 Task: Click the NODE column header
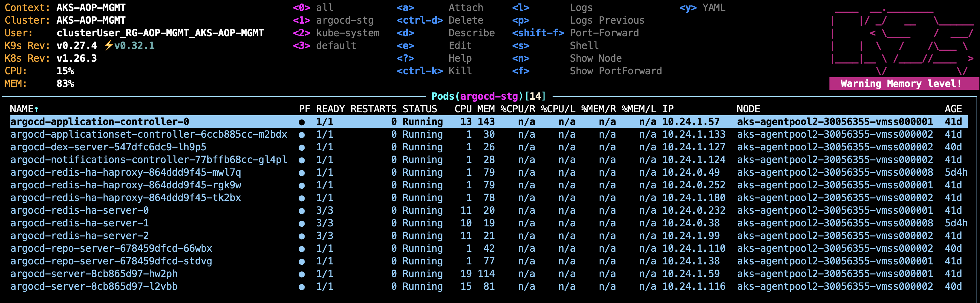pos(748,109)
